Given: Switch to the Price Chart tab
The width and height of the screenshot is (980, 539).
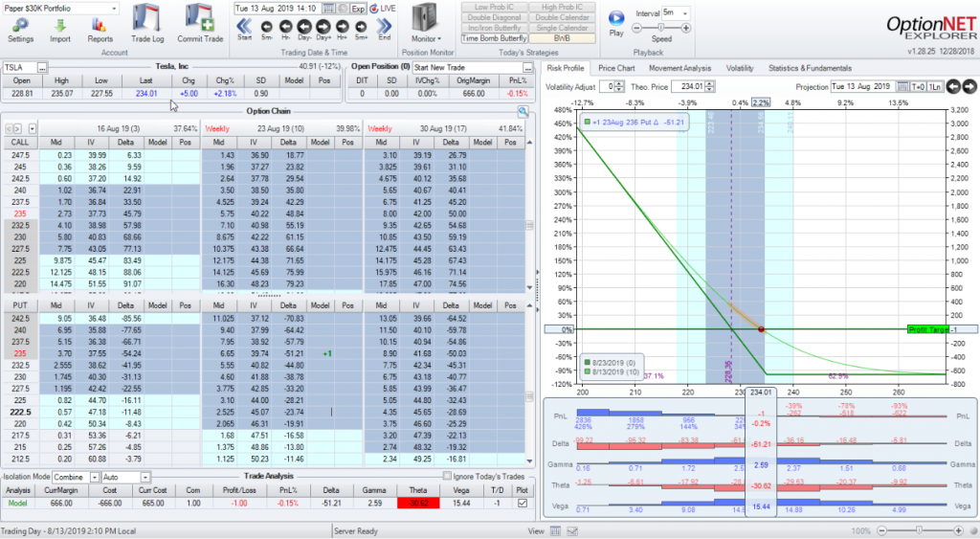Looking at the screenshot, I should coord(616,68).
